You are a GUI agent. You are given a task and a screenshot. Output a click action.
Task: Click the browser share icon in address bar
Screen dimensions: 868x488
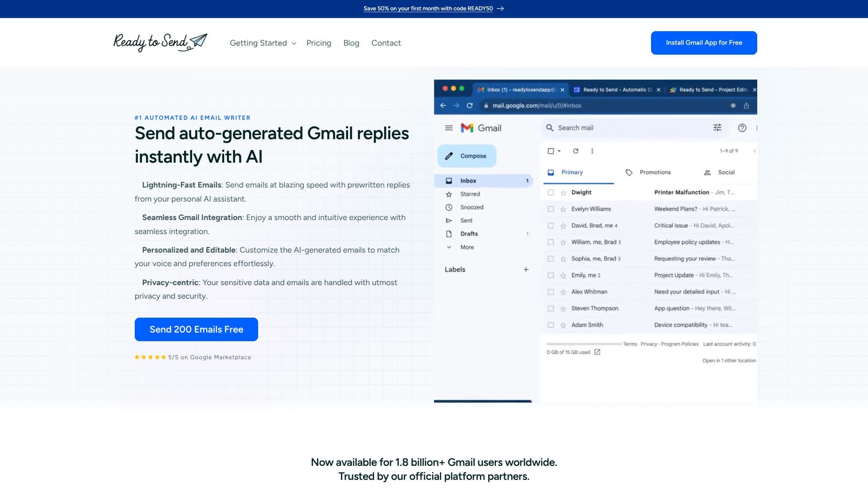tap(746, 105)
